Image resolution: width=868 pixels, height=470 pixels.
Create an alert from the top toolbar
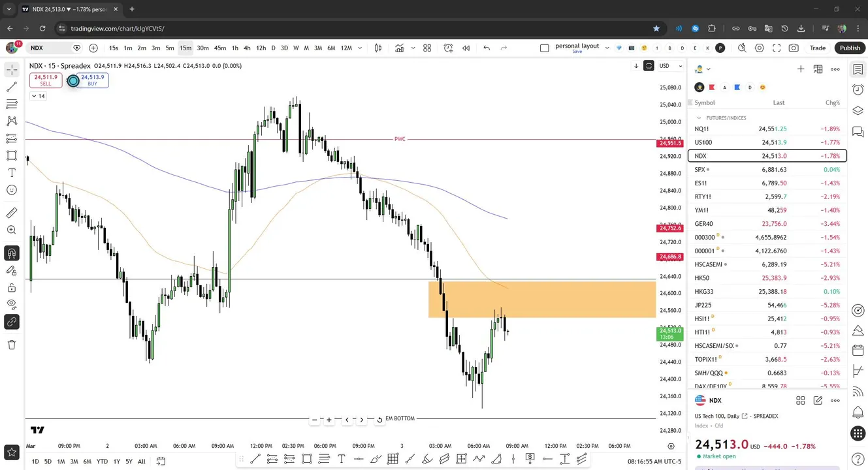click(448, 48)
